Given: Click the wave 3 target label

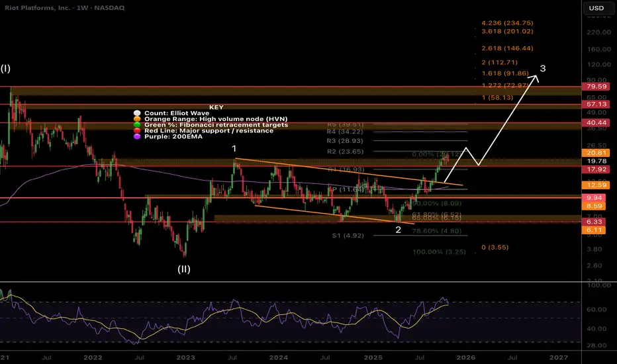Looking at the screenshot, I should [542, 68].
